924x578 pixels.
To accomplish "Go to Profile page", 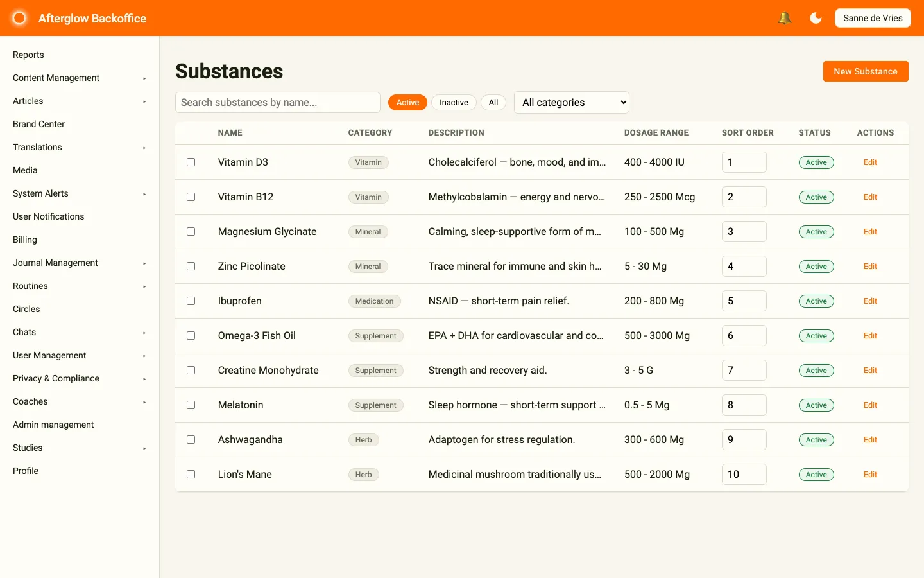I will 26,471.
